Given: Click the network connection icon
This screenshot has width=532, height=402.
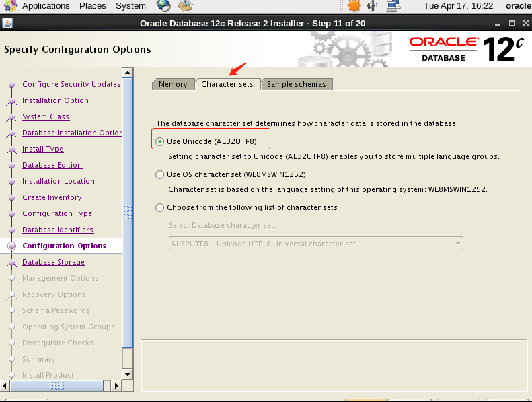Looking at the screenshot, I should pyautogui.click(x=393, y=6).
